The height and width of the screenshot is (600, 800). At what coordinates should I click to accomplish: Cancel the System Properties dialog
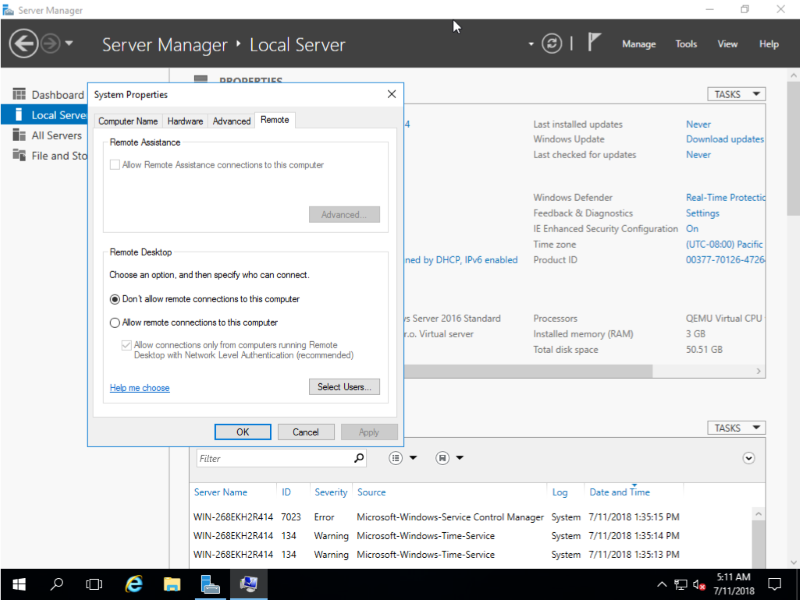pos(306,432)
